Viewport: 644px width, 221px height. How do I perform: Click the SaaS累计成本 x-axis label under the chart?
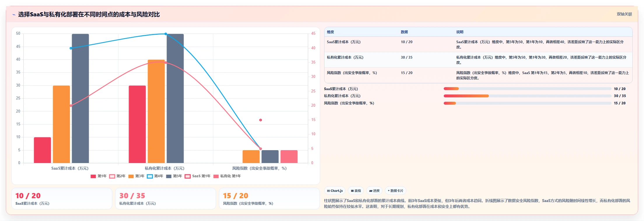point(70,168)
